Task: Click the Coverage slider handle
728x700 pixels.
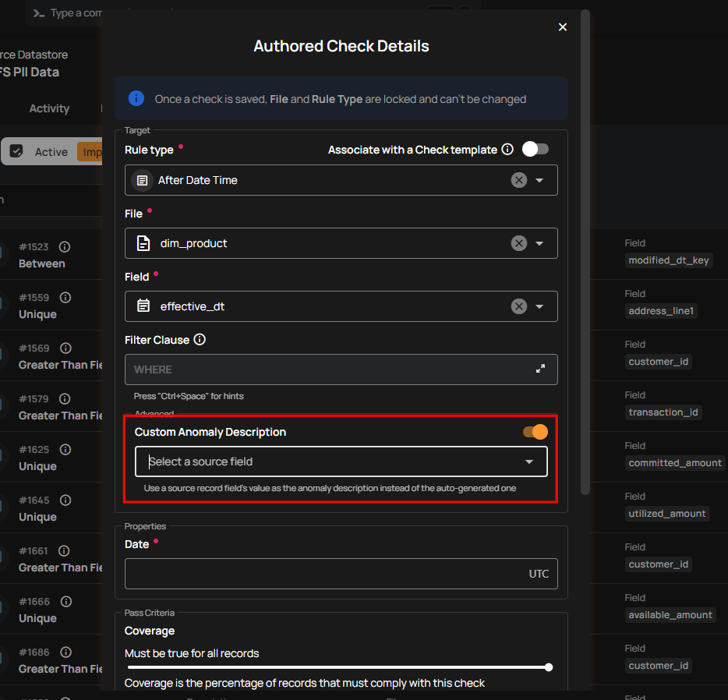Action: click(549, 667)
